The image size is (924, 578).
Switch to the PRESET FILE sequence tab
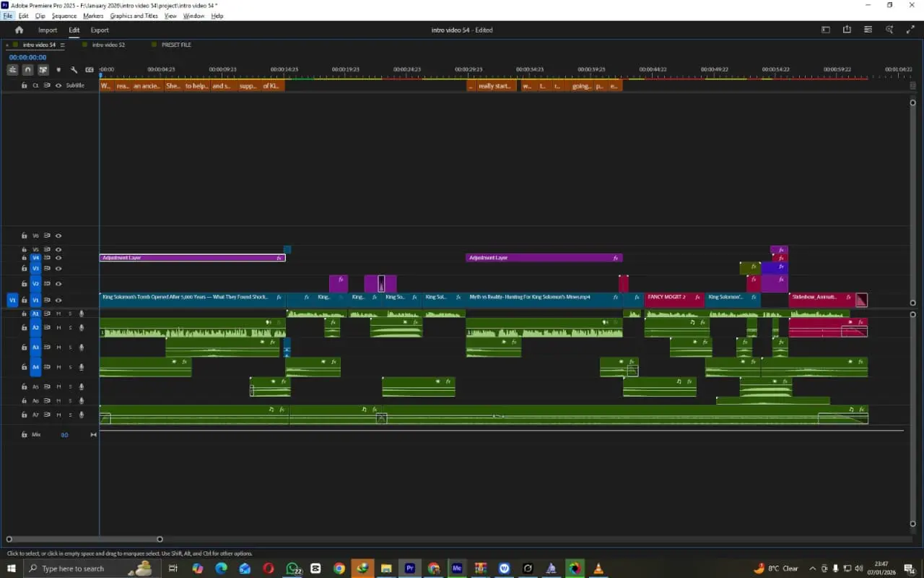point(175,45)
